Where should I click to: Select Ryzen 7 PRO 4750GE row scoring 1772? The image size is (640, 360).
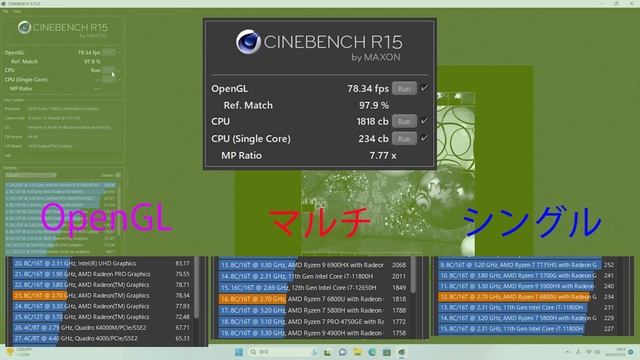pyautogui.click(x=313, y=322)
